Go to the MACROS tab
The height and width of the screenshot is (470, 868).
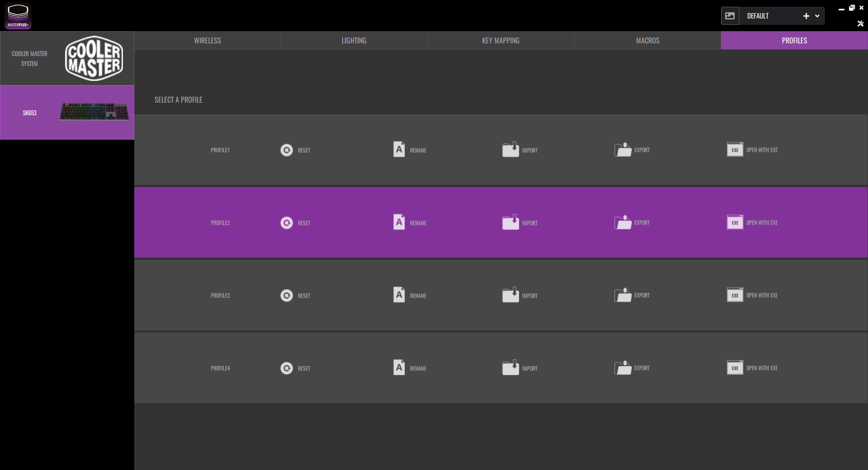pos(648,41)
